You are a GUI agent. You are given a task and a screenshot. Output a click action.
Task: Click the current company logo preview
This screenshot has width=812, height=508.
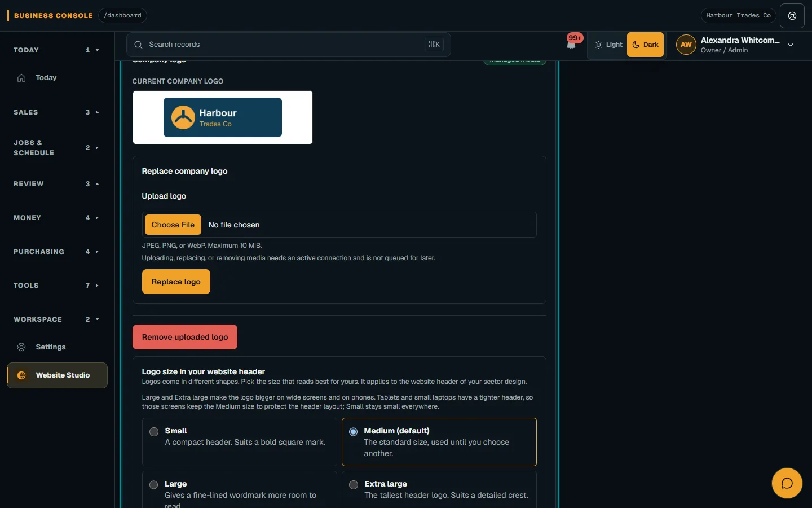pyautogui.click(x=223, y=117)
